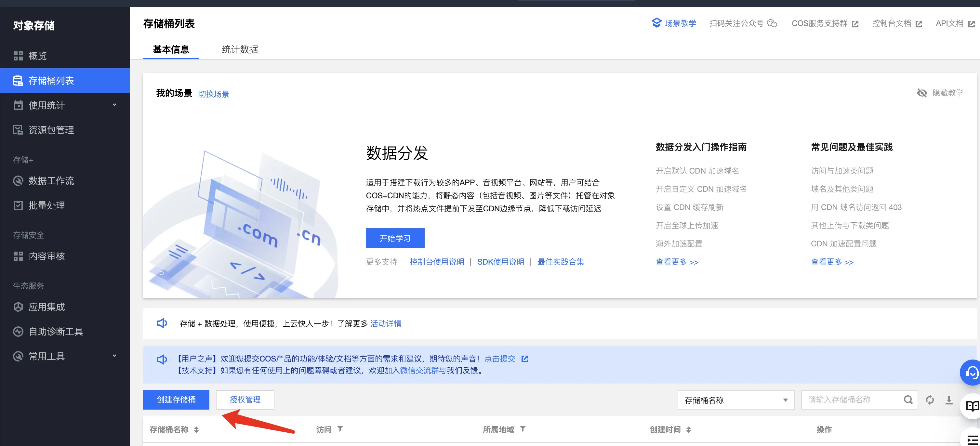Open the API文档 link
The image size is (980, 446).
click(x=955, y=24)
